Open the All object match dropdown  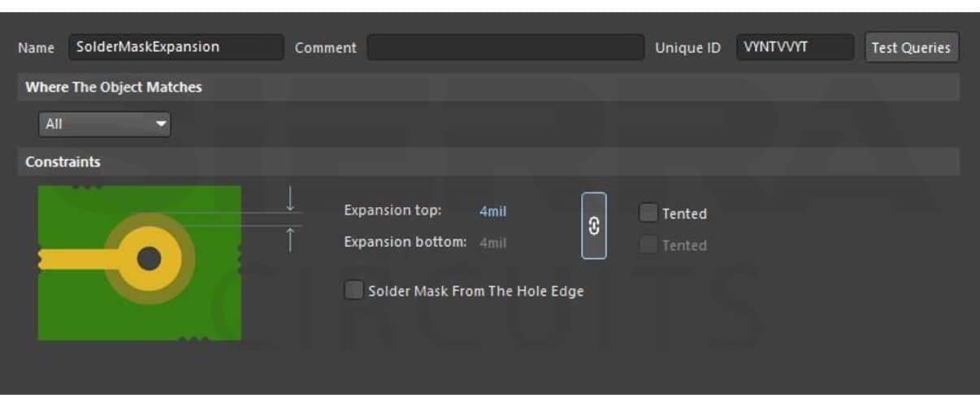pyautogui.click(x=105, y=124)
